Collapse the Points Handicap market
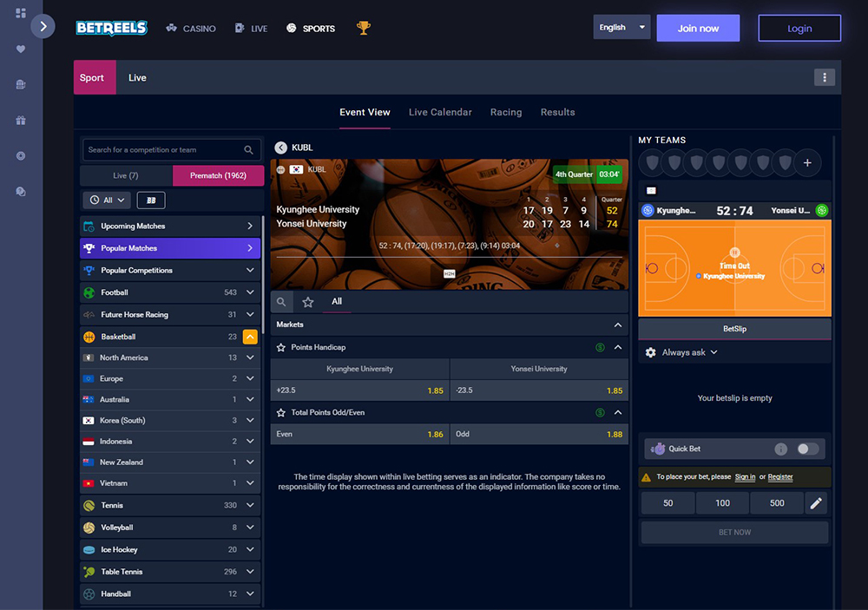The image size is (868, 610). 618,348
